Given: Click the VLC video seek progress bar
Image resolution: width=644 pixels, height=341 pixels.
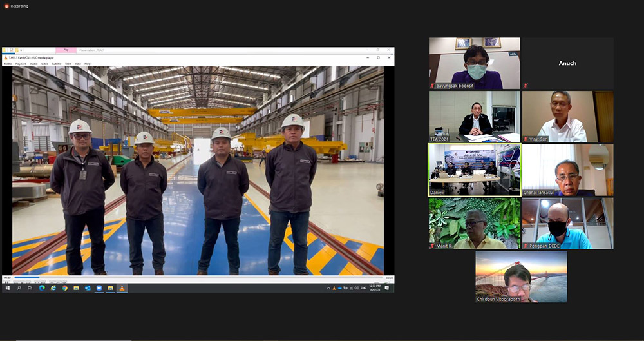Looking at the screenshot, I should (x=193, y=278).
